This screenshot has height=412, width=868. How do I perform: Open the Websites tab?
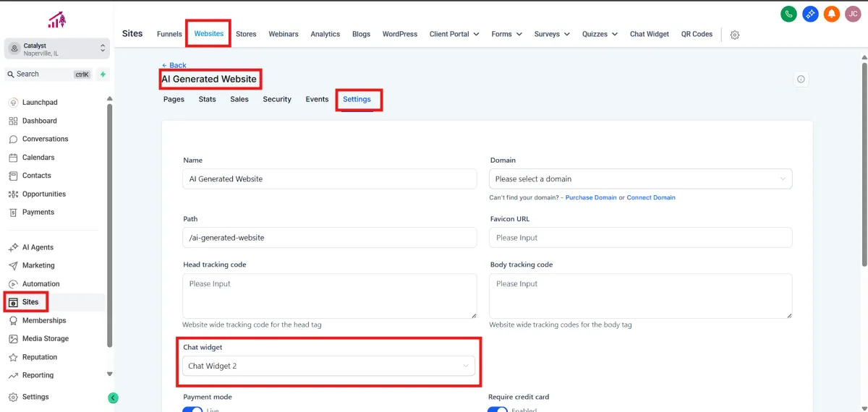tap(209, 33)
